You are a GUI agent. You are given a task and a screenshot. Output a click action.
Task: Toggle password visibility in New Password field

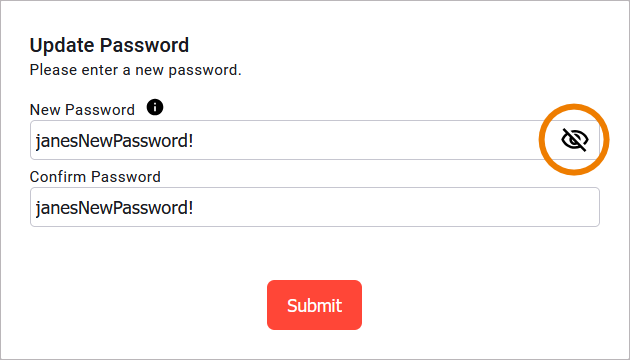575,140
